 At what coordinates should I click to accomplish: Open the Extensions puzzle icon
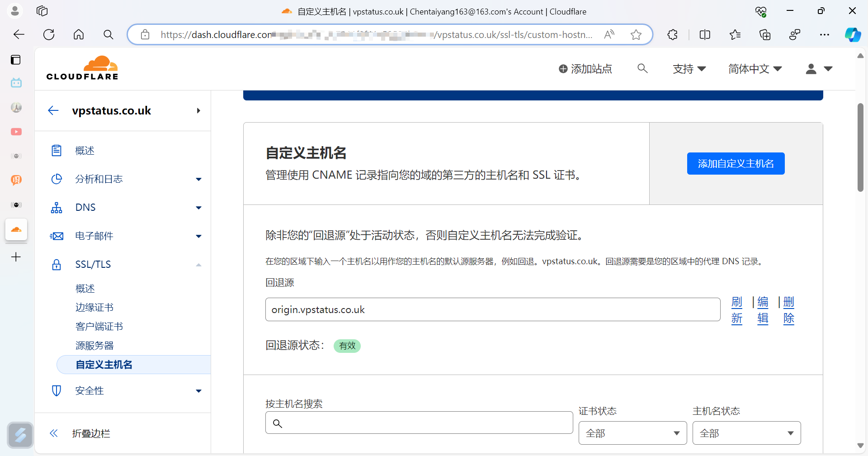point(673,34)
